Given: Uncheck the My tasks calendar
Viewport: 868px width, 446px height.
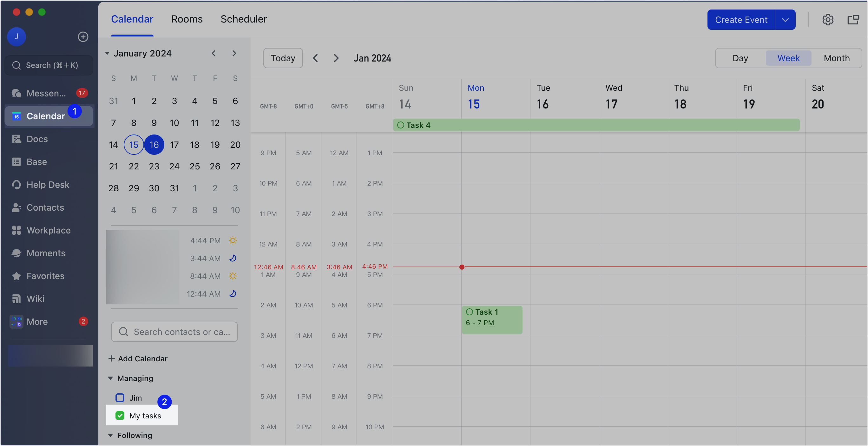Looking at the screenshot, I should pos(120,416).
